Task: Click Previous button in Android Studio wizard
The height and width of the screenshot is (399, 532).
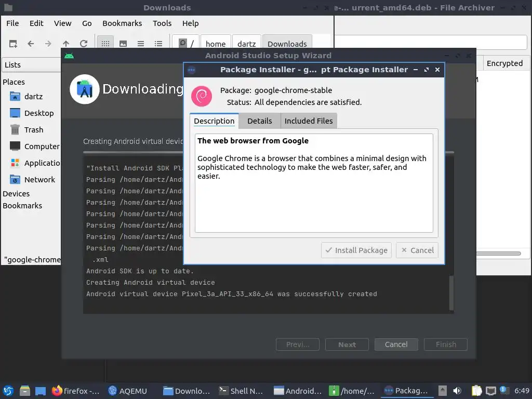Action: (x=298, y=345)
